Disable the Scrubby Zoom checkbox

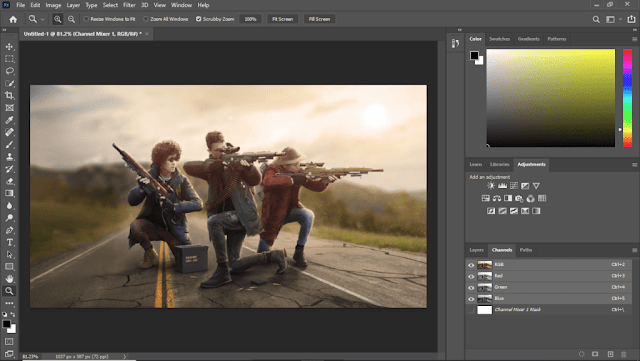(x=198, y=19)
